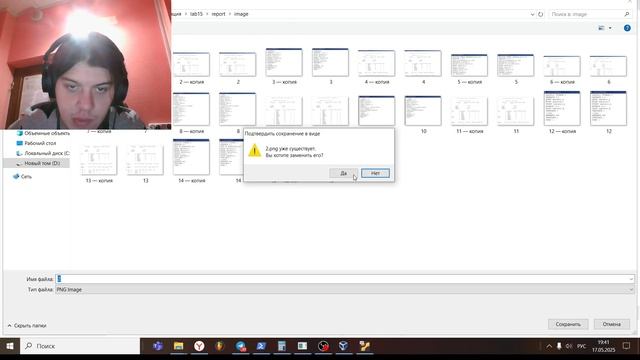This screenshot has height=360, width=640.
Task: Open the taskbar clock showing 17.05.2025
Action: (603, 346)
